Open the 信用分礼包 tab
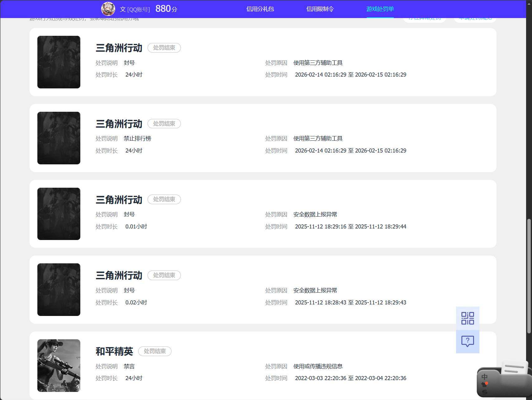 pyautogui.click(x=260, y=9)
